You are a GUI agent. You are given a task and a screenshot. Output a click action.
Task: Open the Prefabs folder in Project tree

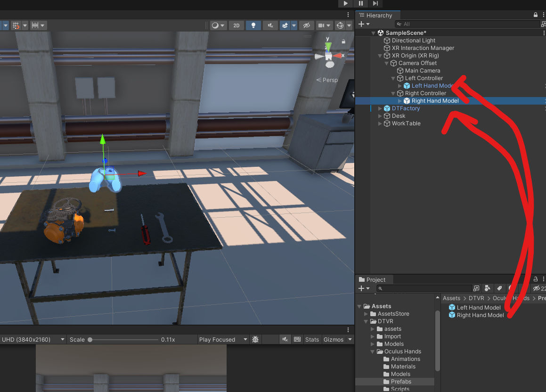(401, 382)
